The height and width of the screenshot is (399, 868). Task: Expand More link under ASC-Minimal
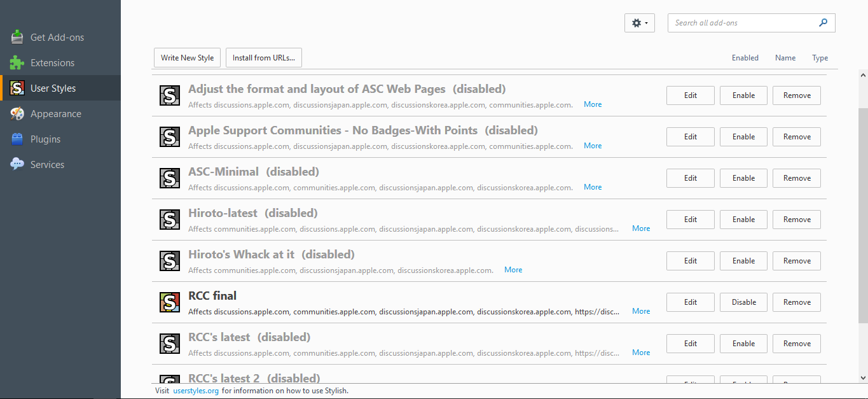click(x=593, y=187)
